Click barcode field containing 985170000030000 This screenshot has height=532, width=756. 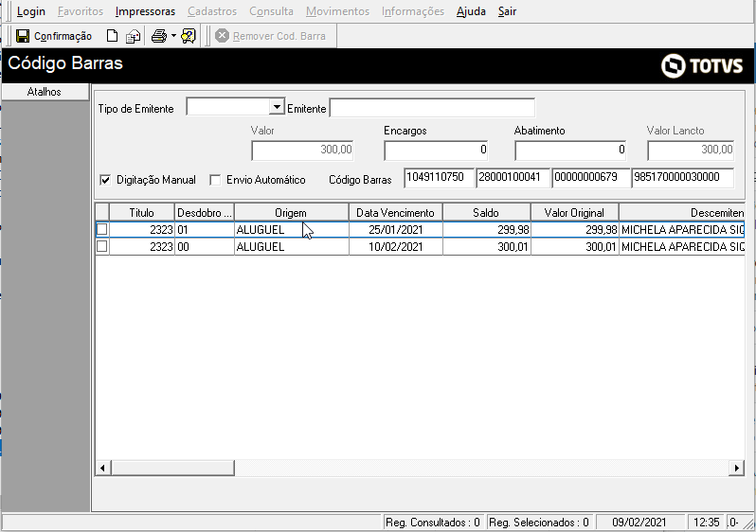point(683,178)
